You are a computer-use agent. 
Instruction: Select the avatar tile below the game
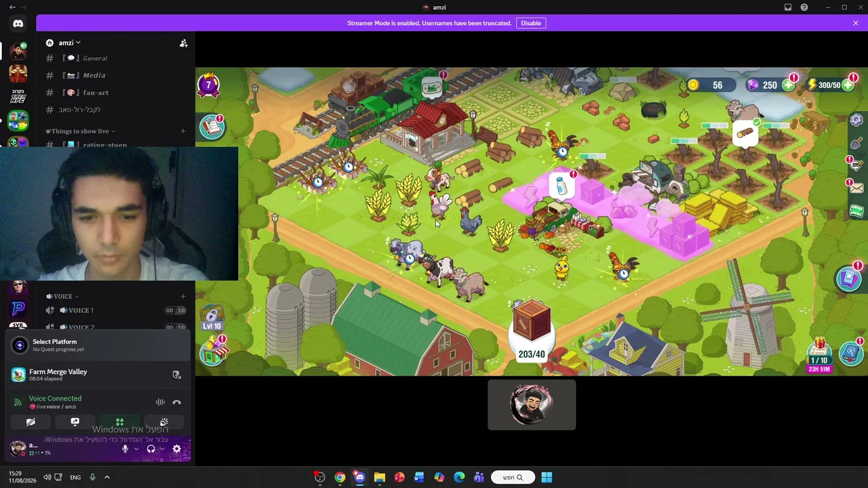532,405
